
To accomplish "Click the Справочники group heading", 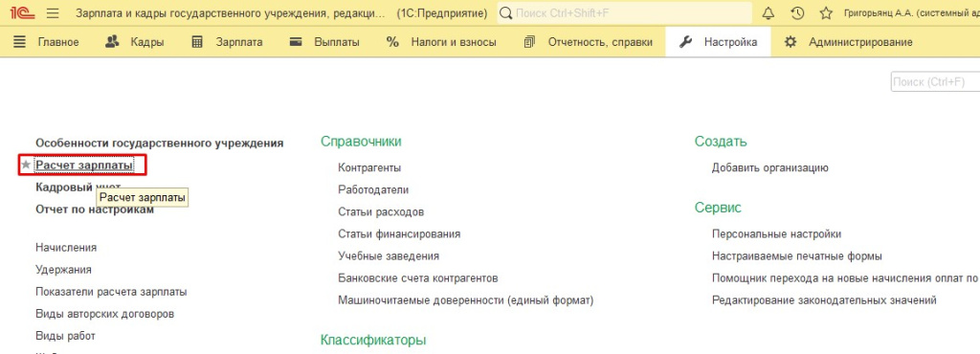I will (x=361, y=142).
